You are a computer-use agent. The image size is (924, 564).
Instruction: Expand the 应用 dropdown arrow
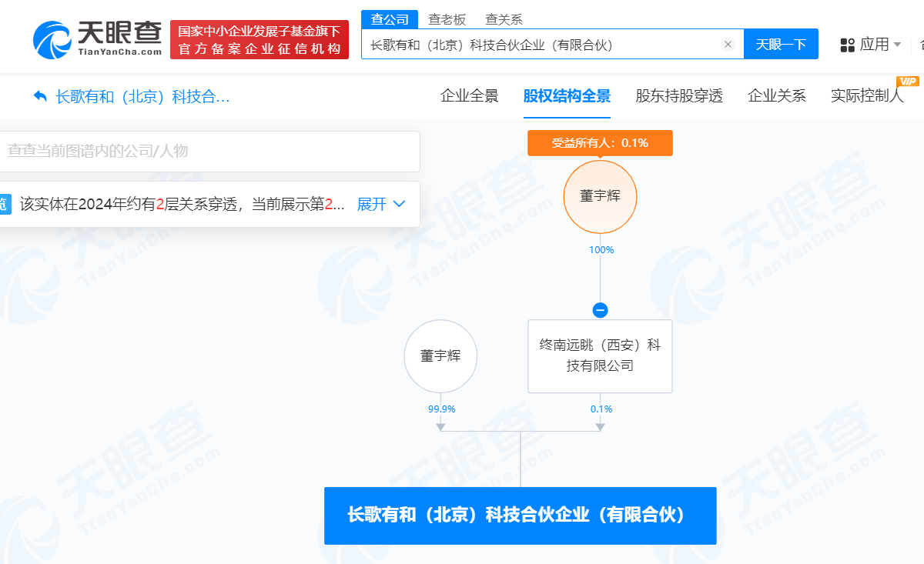tap(897, 45)
